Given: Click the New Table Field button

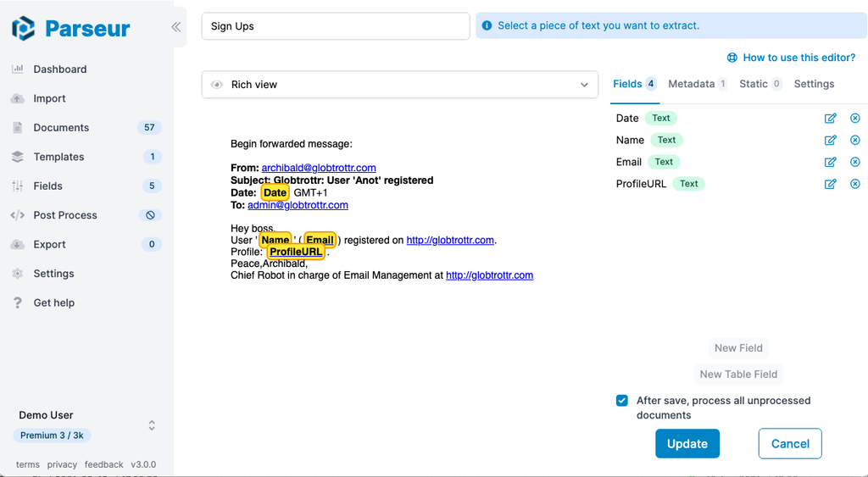Looking at the screenshot, I should (x=738, y=374).
